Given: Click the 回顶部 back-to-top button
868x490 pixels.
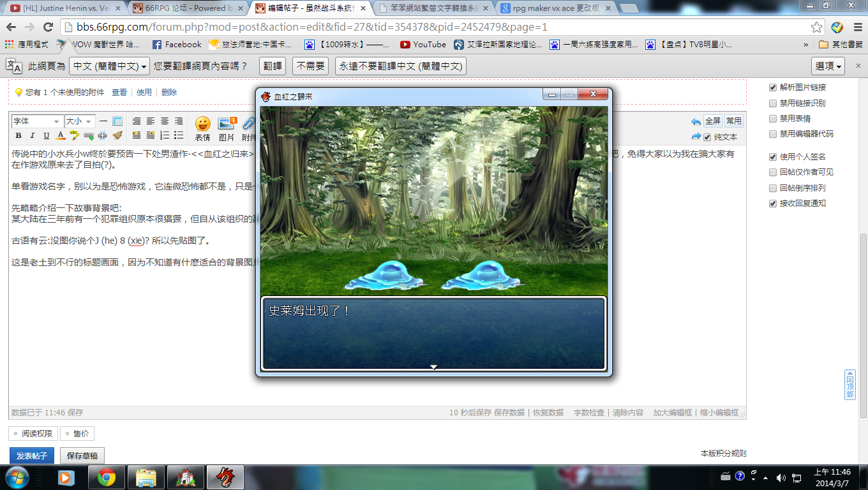Looking at the screenshot, I should pos(849,385).
